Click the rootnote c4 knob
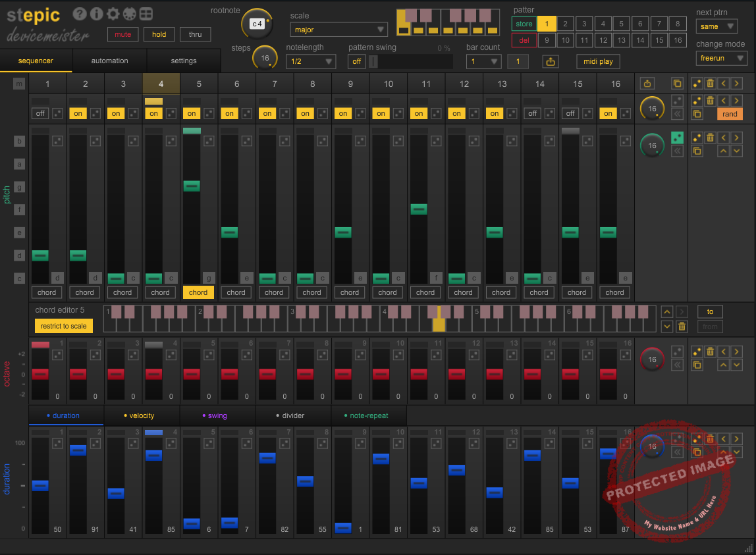The image size is (756, 555). [x=257, y=24]
